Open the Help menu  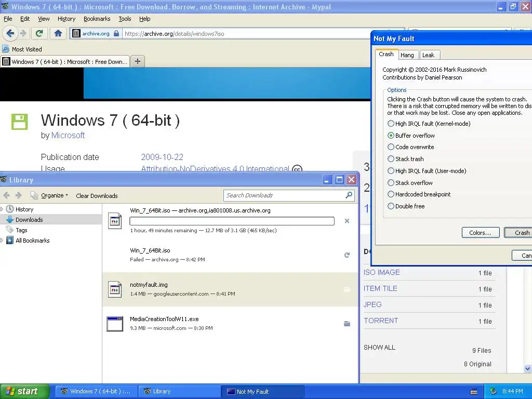[144, 19]
